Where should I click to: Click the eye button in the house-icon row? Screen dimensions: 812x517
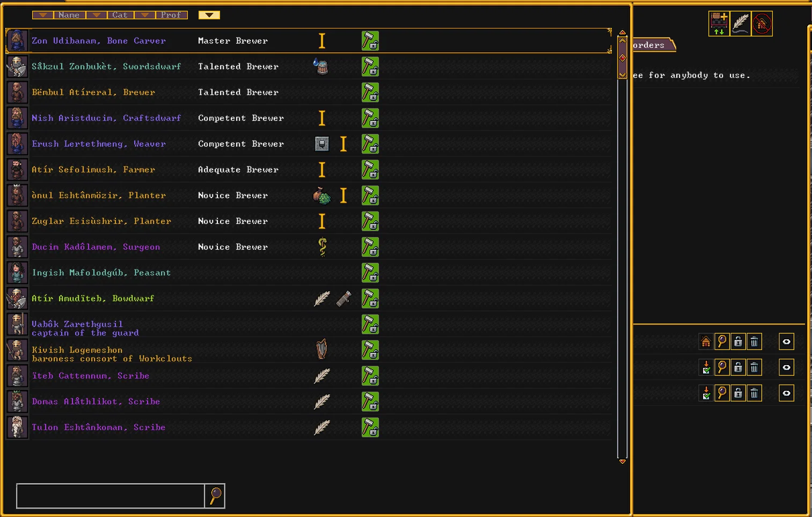tap(786, 341)
